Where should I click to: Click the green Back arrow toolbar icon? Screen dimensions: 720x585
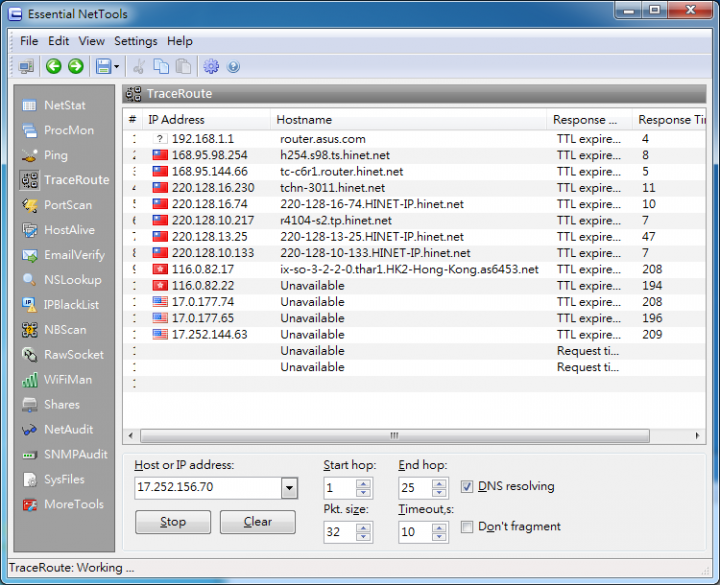pyautogui.click(x=54, y=67)
